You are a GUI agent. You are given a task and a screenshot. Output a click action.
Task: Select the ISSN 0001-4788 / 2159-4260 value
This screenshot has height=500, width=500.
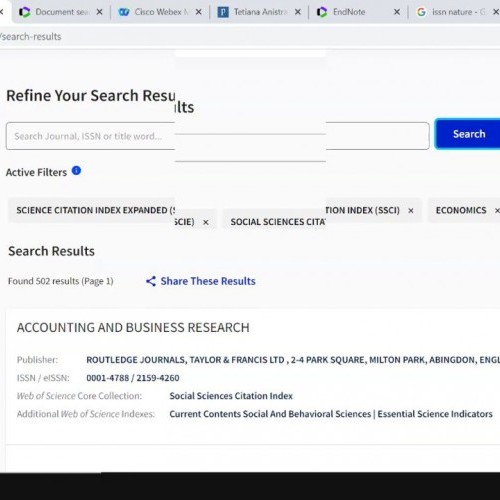(133, 378)
